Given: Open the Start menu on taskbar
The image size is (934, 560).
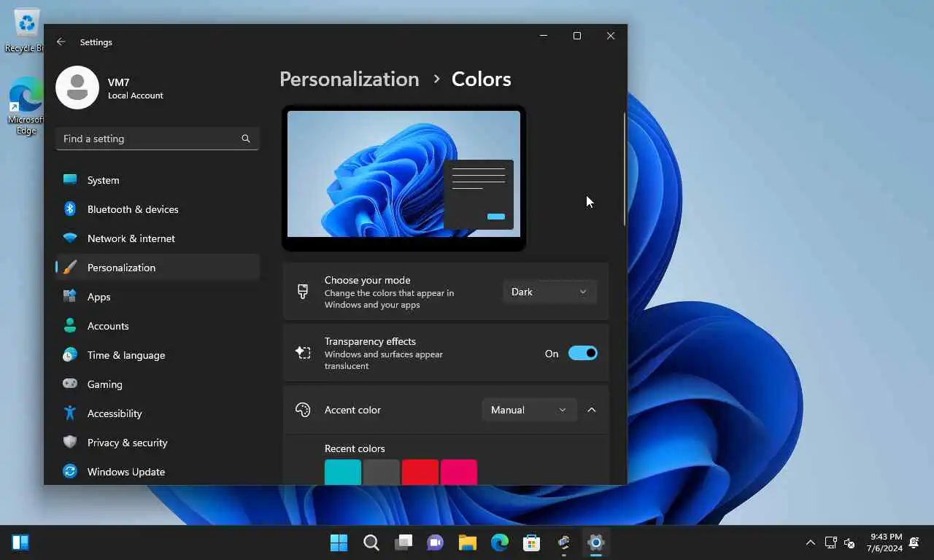Looking at the screenshot, I should coord(339,542).
